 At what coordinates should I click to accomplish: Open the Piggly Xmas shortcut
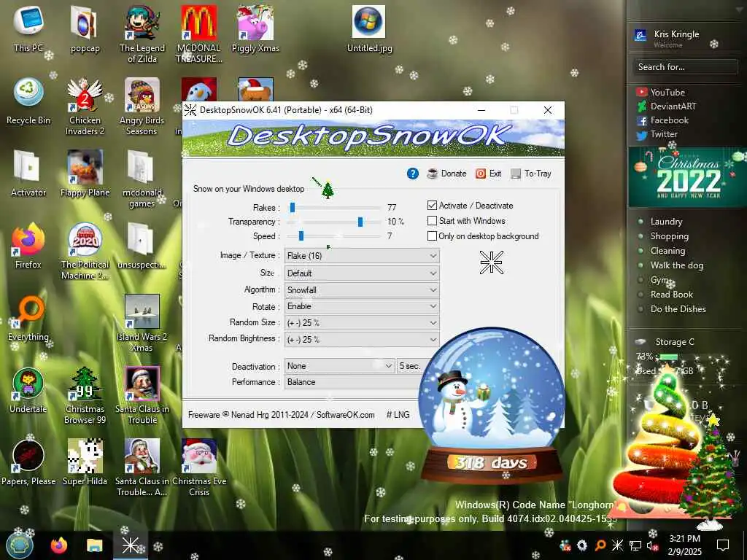[x=255, y=28]
